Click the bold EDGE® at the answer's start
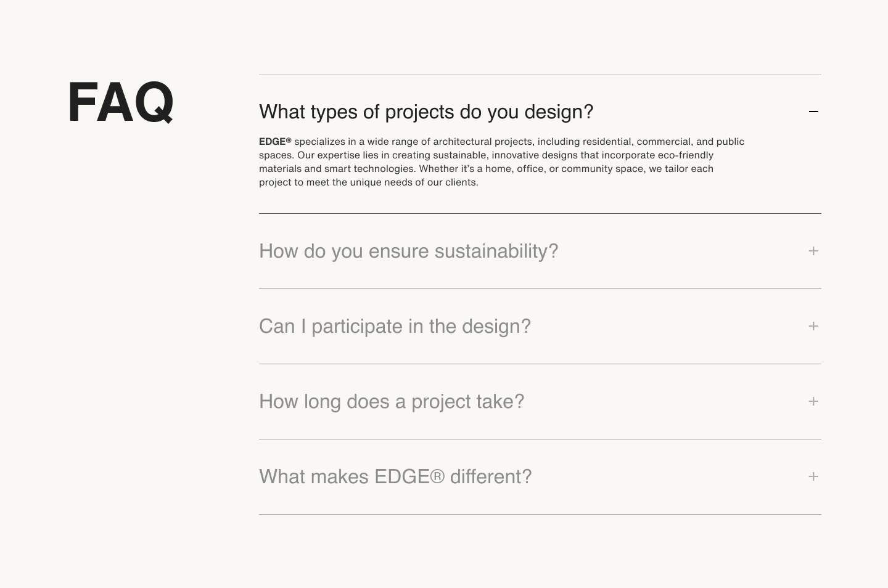 (275, 142)
